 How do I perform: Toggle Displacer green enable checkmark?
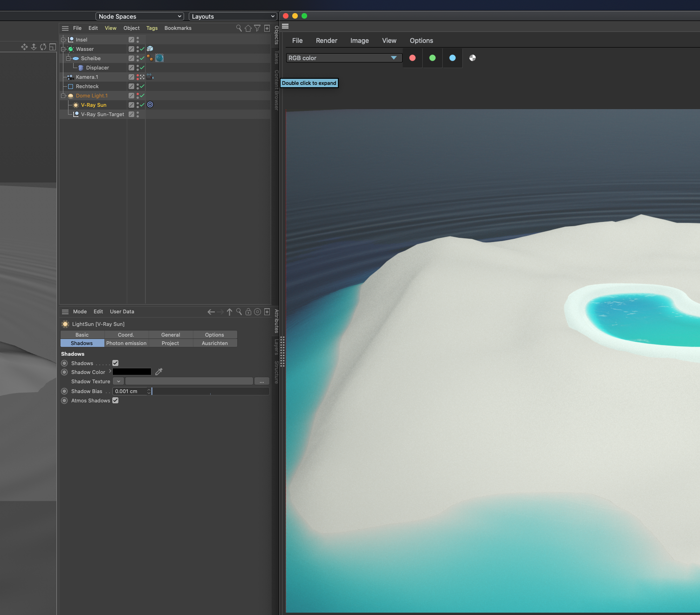click(142, 68)
